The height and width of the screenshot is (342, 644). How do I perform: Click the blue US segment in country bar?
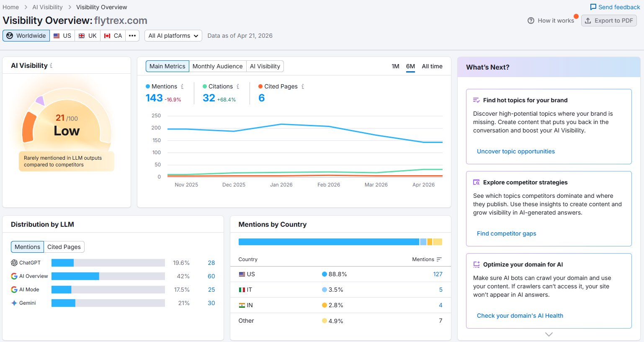tap(329, 242)
